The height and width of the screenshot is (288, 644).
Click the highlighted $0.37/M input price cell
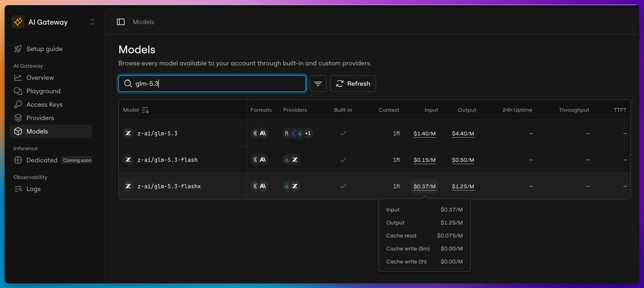click(425, 186)
